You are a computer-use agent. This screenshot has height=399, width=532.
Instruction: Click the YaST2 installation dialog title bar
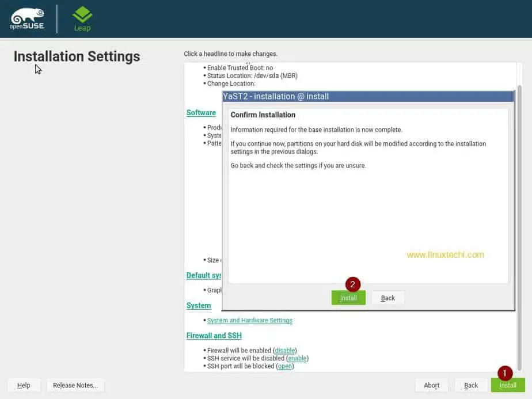pyautogui.click(x=368, y=96)
